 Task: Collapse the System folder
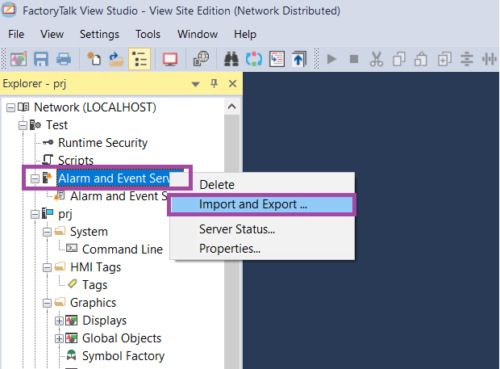coord(47,232)
